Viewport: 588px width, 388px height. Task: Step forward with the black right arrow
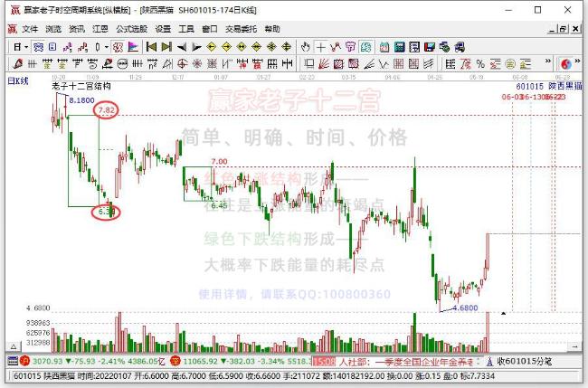pyautogui.click(x=196, y=47)
